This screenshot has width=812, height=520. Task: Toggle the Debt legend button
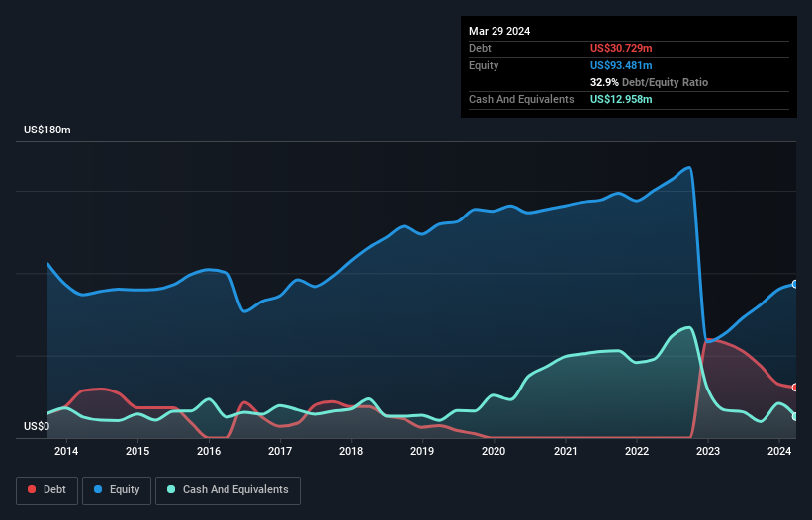pos(47,490)
